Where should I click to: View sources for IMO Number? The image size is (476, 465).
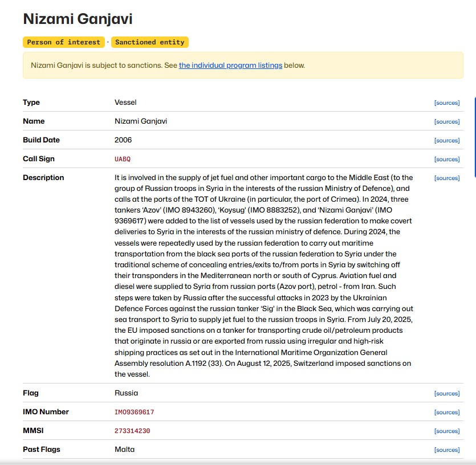pyautogui.click(x=446, y=413)
